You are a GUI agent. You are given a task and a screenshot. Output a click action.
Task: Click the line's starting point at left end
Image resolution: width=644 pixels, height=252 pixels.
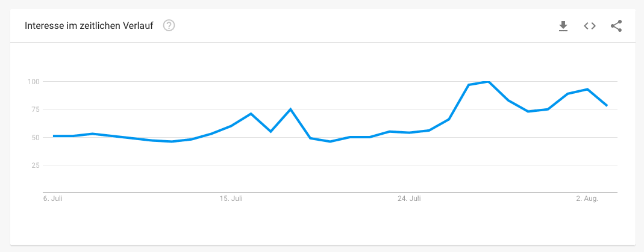pos(54,136)
